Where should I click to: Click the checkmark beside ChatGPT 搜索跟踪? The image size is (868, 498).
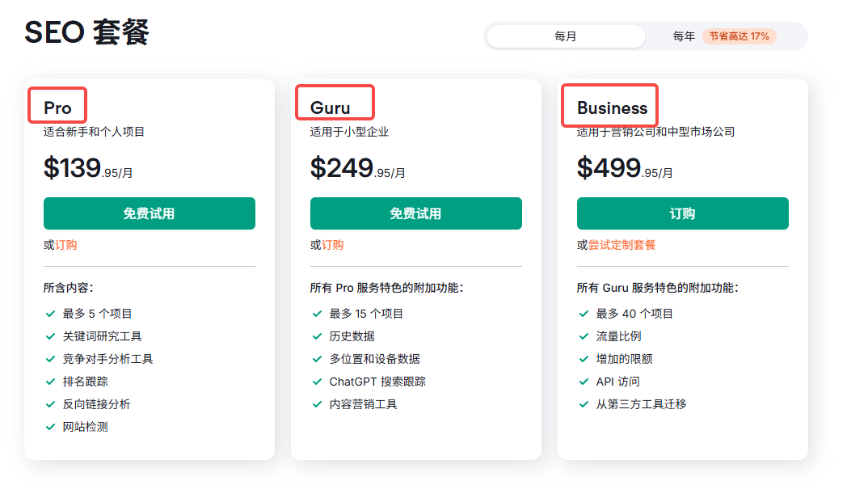click(316, 381)
